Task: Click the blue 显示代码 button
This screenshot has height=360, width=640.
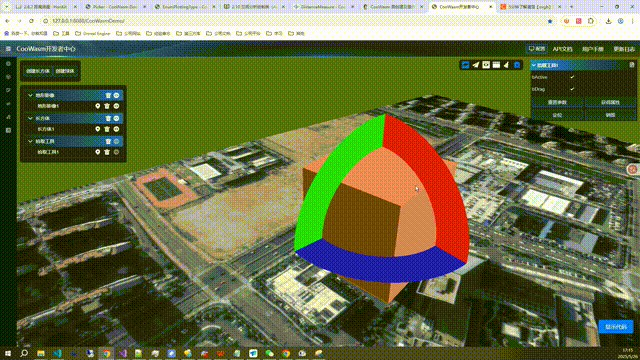Action: coord(616,327)
